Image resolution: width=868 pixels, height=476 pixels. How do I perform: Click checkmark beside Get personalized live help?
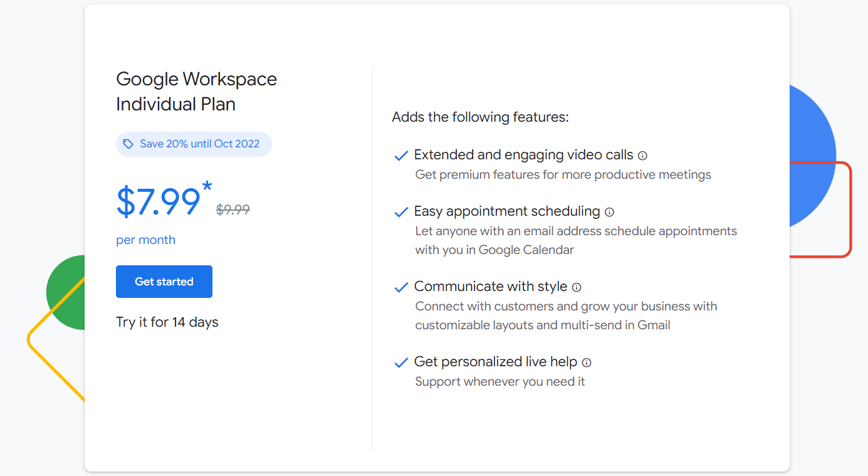pos(401,363)
